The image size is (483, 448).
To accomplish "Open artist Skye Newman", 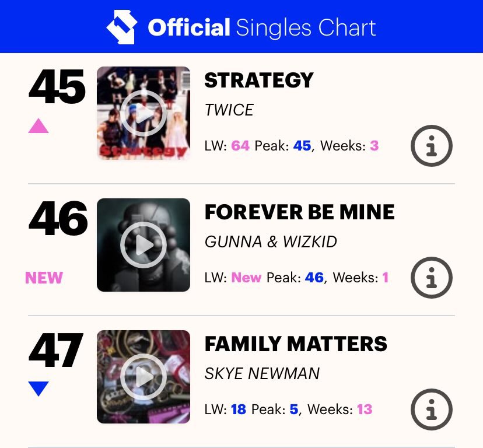I will tap(262, 373).
